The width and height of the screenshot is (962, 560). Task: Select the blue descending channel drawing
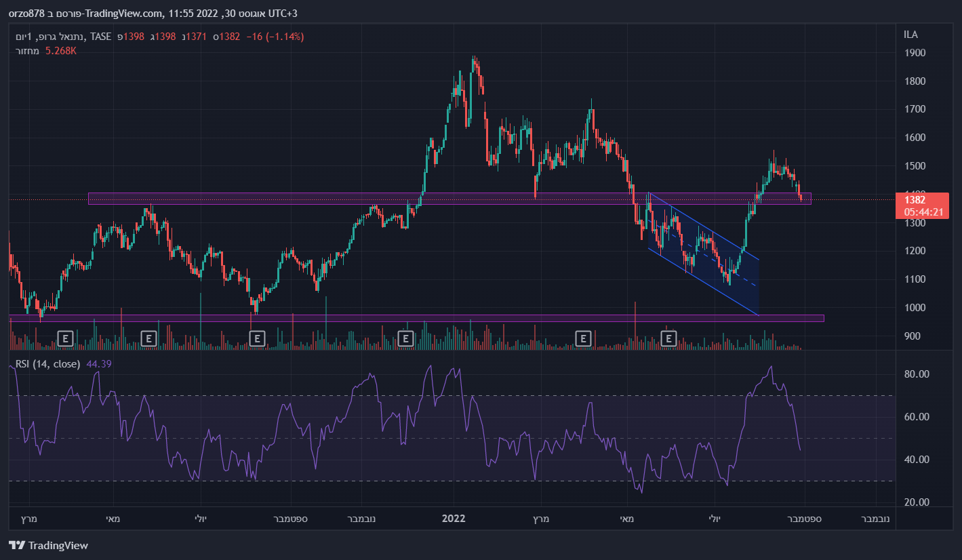pos(704,254)
